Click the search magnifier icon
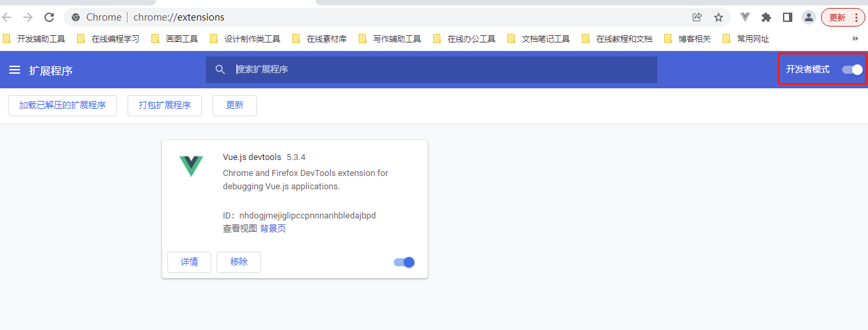The height and width of the screenshot is (330, 868). [x=220, y=70]
